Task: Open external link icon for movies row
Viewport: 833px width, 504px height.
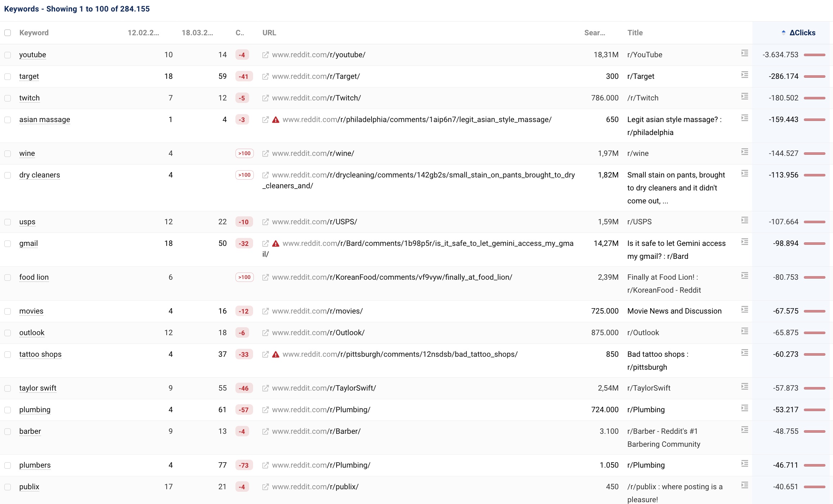Action: point(265,311)
